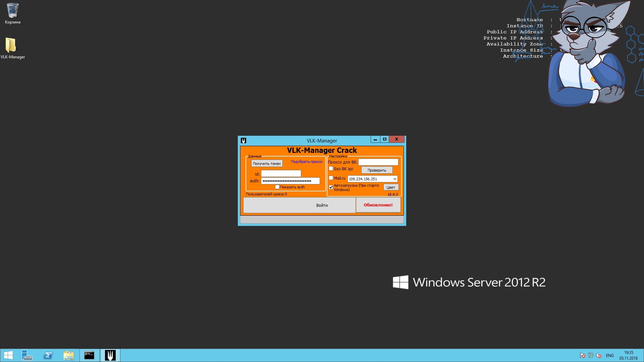Click the version number 18.8.0
The height and width of the screenshot is (362, 644).
coord(393,194)
